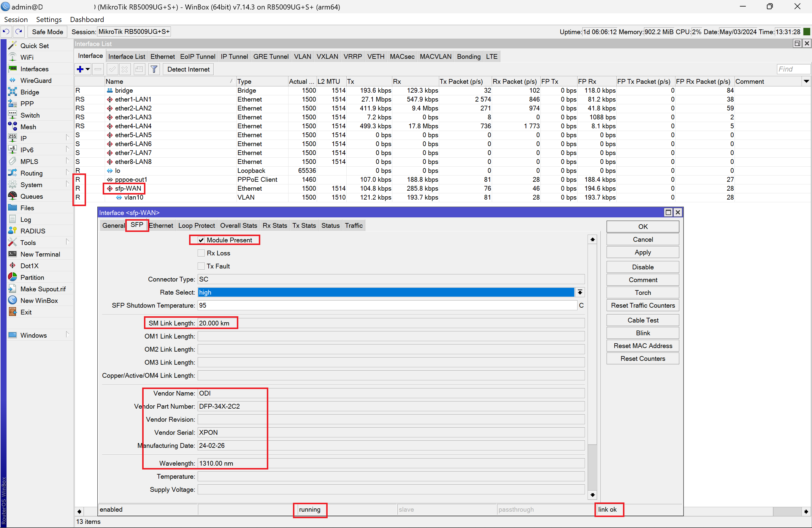The height and width of the screenshot is (528, 812).
Task: Click the remove (minus) toolbar icon
Action: click(x=98, y=69)
